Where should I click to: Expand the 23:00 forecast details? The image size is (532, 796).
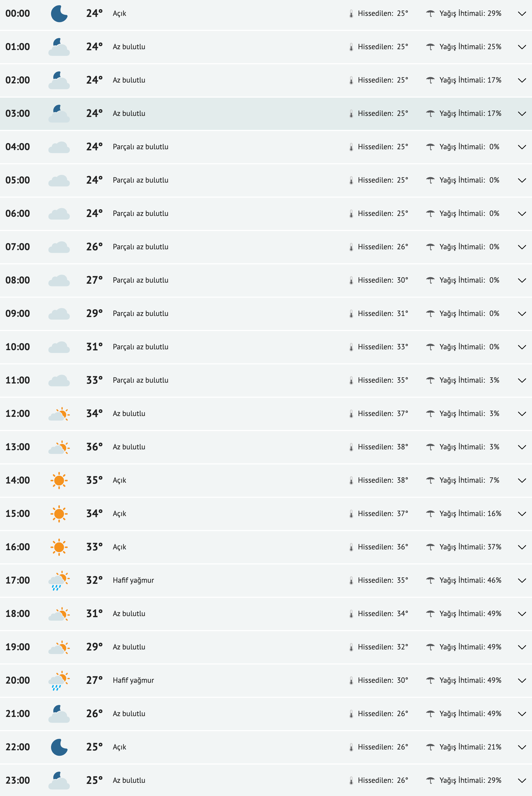(x=522, y=780)
